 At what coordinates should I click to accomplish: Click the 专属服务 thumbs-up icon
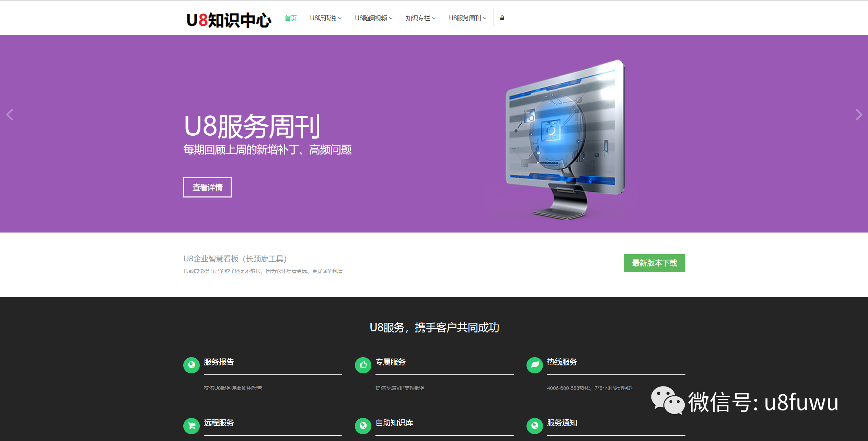(363, 365)
